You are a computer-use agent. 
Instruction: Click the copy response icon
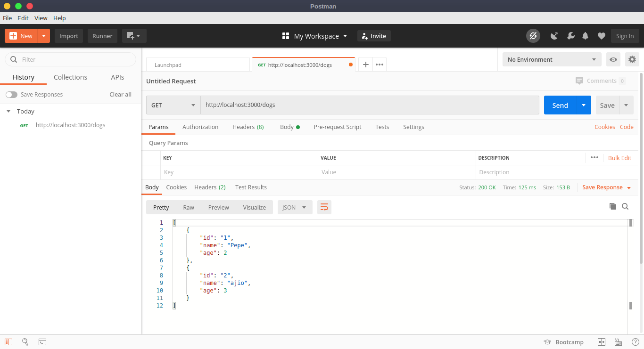pyautogui.click(x=613, y=206)
